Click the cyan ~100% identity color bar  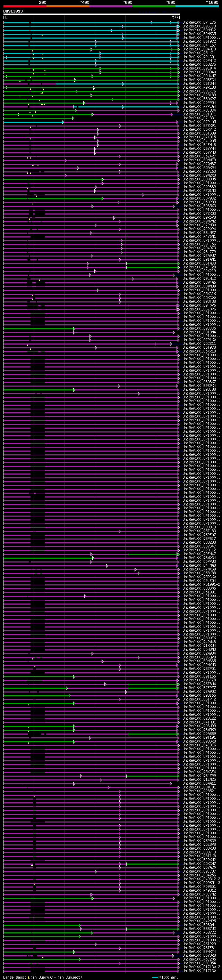(197, 6)
